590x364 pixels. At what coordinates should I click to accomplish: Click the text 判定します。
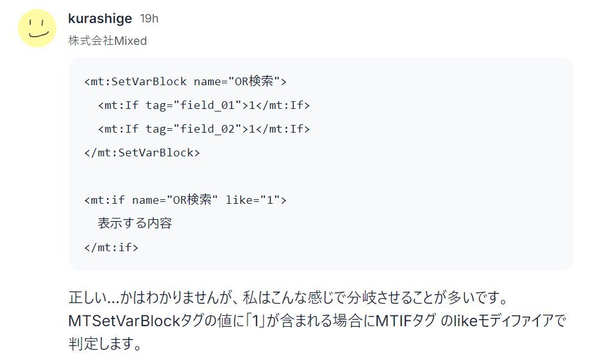coord(105,343)
